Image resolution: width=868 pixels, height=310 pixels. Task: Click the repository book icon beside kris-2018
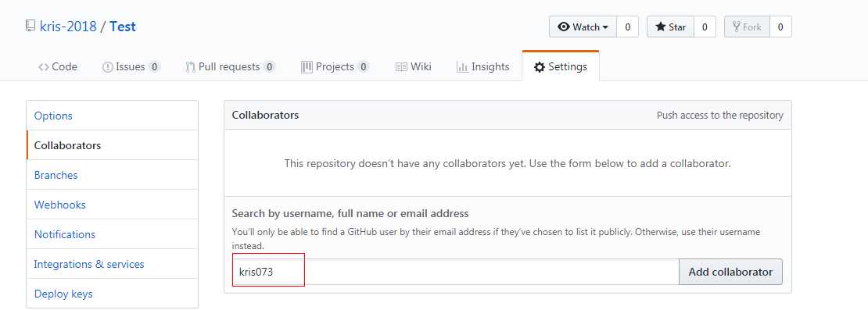point(30,26)
